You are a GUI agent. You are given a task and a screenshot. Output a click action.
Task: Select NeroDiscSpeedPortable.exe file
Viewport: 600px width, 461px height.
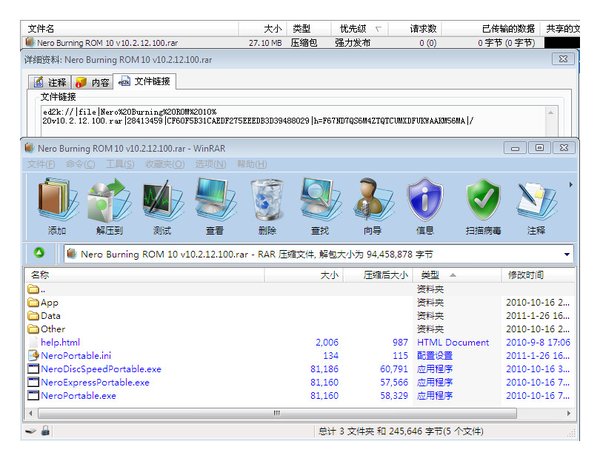coord(300,369)
